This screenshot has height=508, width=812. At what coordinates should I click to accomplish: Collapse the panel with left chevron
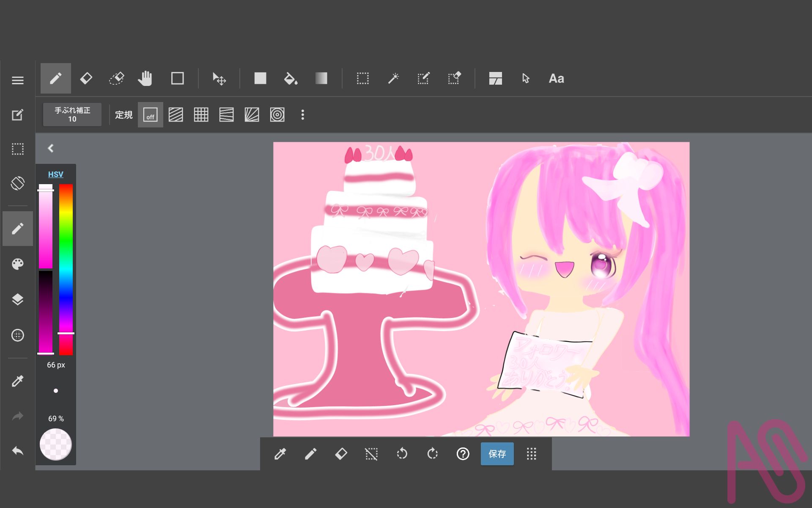tap(51, 148)
